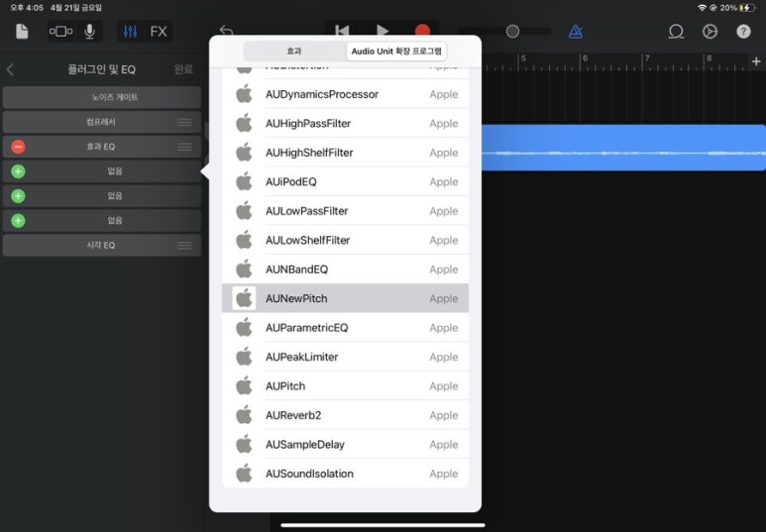Open the loop browser icon
Viewport: 766px width, 532px height.
[x=676, y=32]
